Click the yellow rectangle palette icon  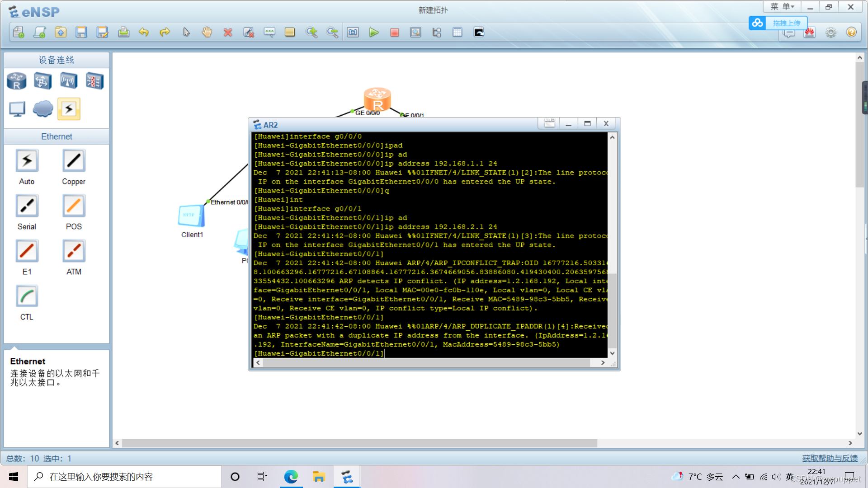290,32
